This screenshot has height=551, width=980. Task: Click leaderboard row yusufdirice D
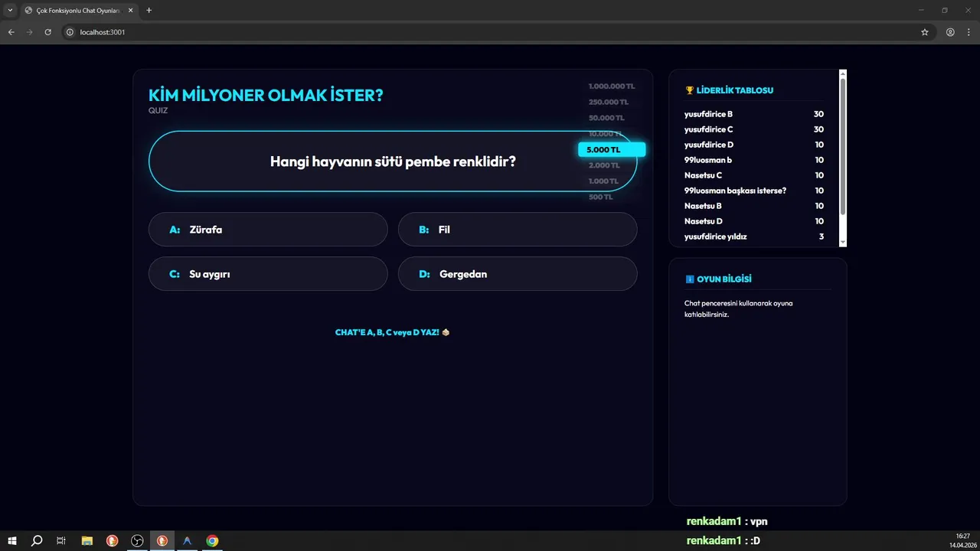tap(754, 145)
